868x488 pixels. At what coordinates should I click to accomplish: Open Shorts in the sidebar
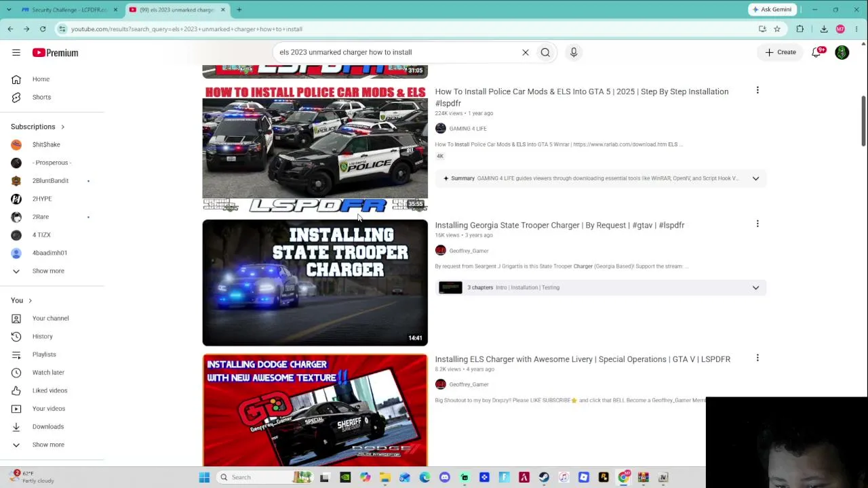click(41, 97)
